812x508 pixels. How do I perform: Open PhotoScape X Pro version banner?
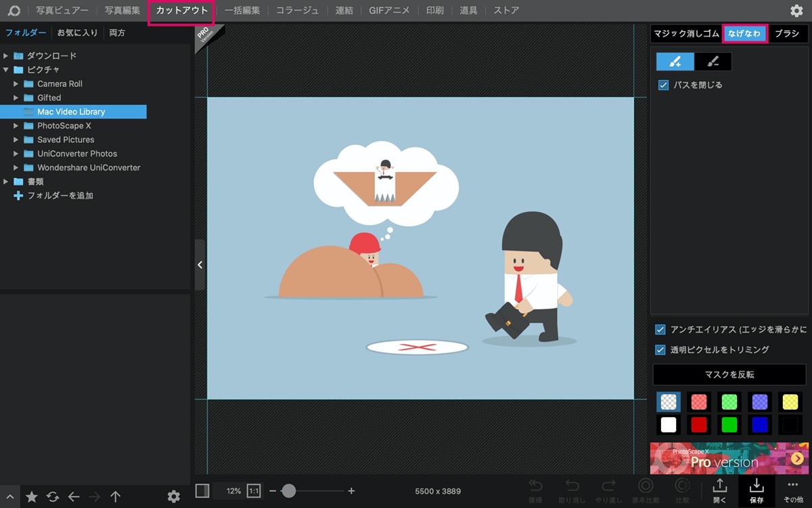[729, 459]
